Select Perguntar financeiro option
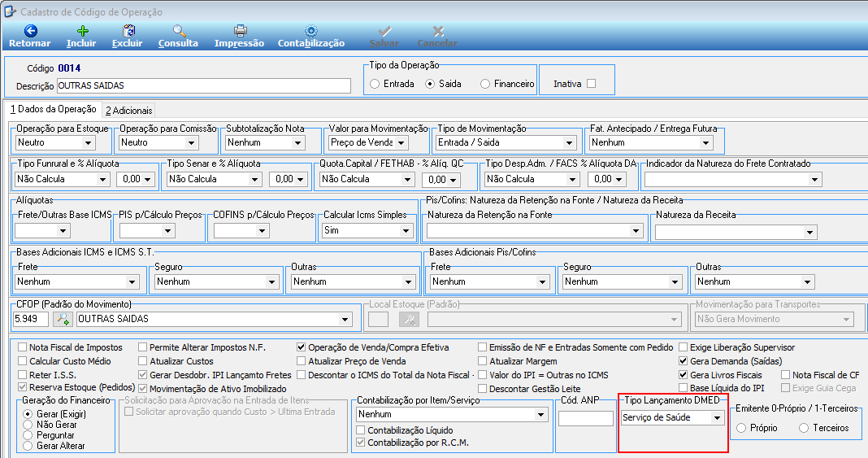This screenshot has height=458, width=868. [x=28, y=434]
